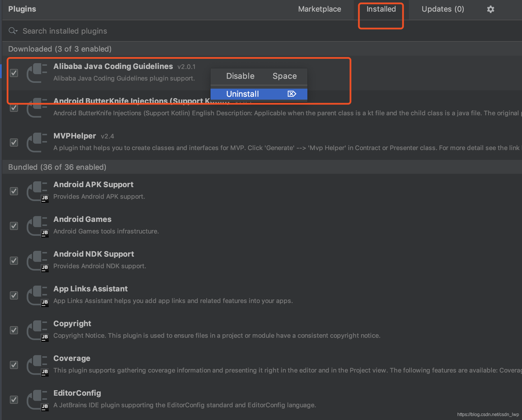The image size is (522, 420).
Task: Click 'Alibaba Java Coding Guidelines plugin support.' text
Action: pos(124,78)
